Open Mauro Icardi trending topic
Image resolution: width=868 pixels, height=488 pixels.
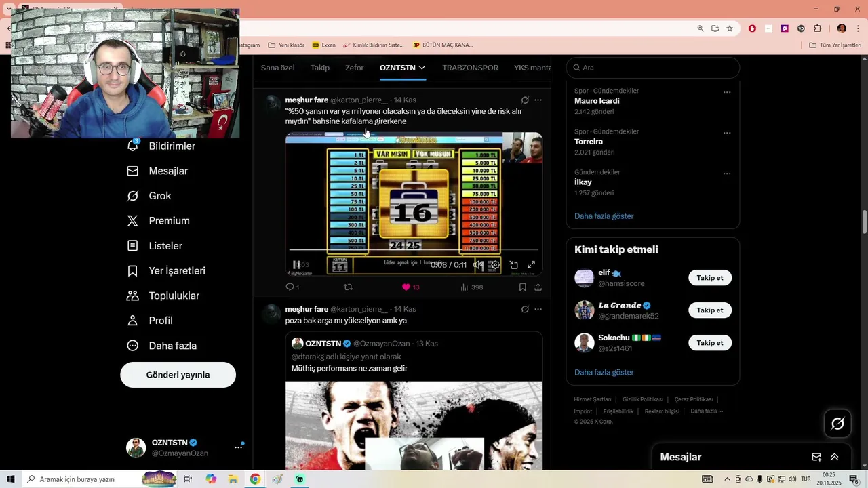(597, 101)
